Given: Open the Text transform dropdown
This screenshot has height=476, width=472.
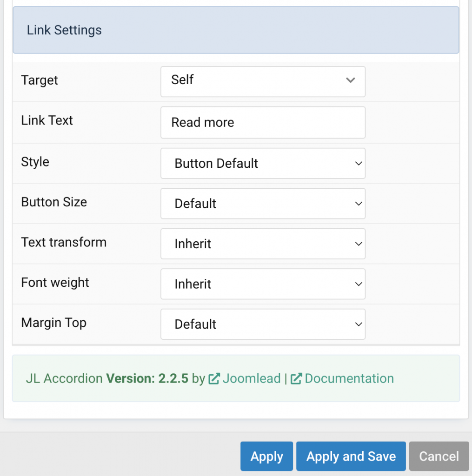Looking at the screenshot, I should (x=263, y=244).
